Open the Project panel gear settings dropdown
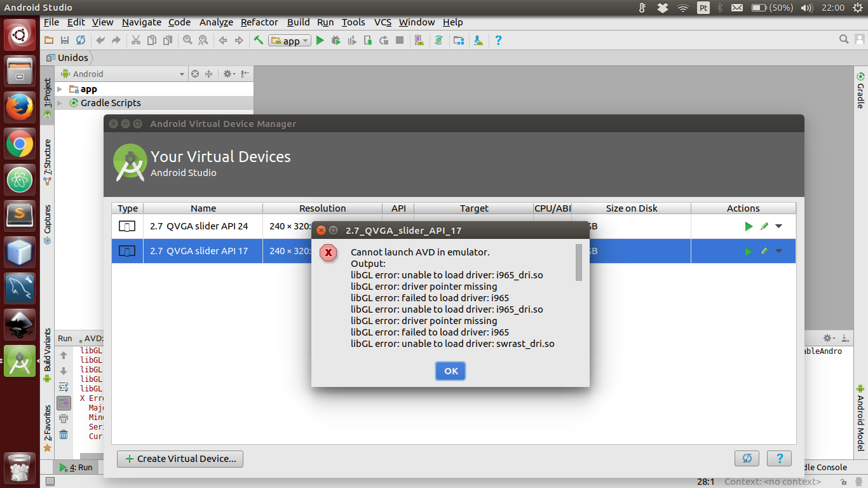The width and height of the screenshot is (868, 488). 229,74
